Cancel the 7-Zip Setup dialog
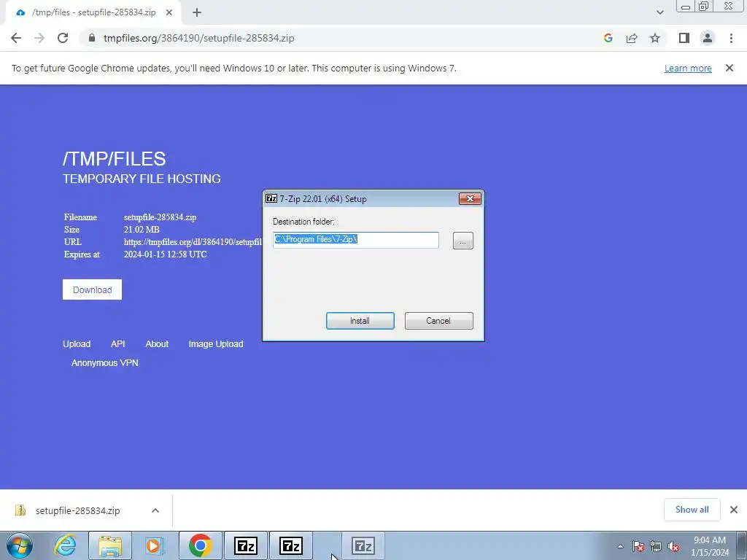The image size is (747, 560). [438, 321]
